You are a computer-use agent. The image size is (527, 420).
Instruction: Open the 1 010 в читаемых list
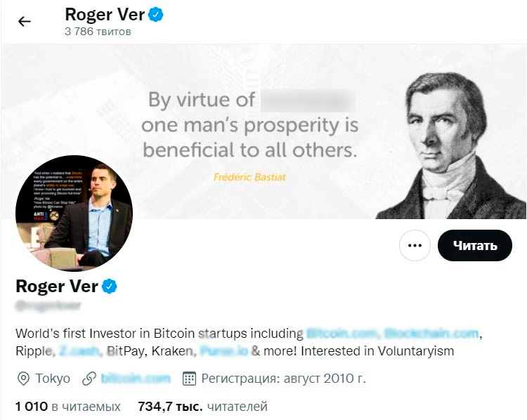[x=67, y=406]
